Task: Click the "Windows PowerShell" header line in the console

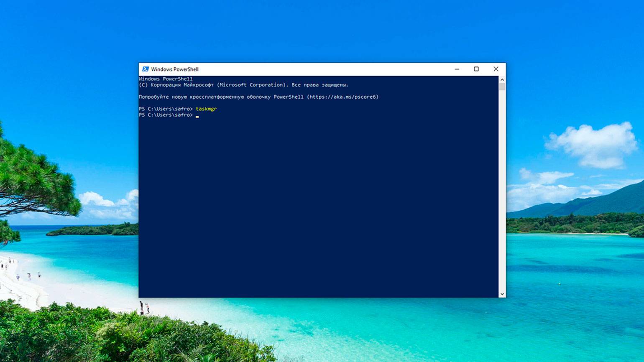Action: coord(166,79)
